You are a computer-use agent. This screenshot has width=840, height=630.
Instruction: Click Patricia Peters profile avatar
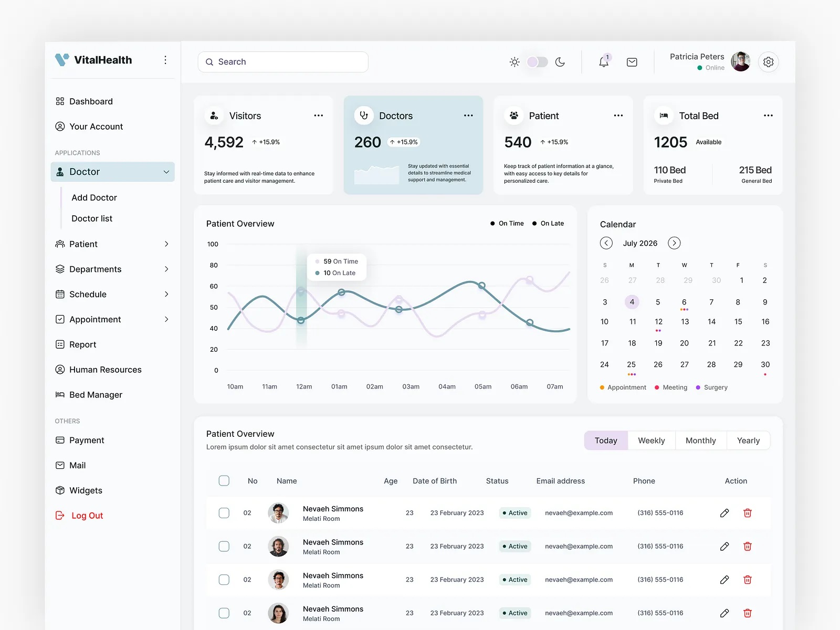(x=741, y=62)
